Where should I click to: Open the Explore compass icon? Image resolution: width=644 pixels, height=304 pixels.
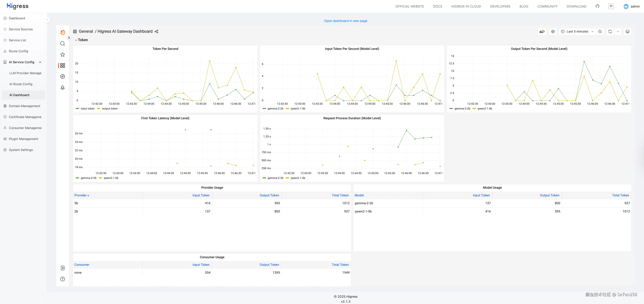click(63, 76)
